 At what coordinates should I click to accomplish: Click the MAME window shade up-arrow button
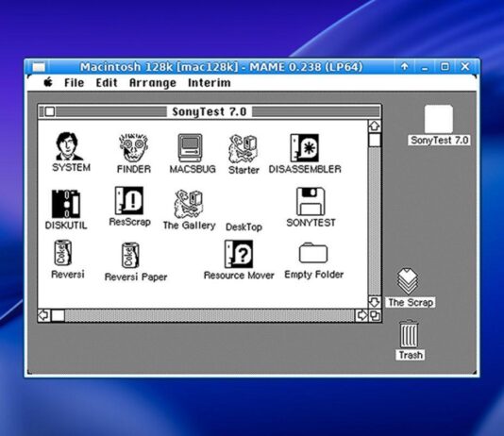pyautogui.click(x=404, y=66)
